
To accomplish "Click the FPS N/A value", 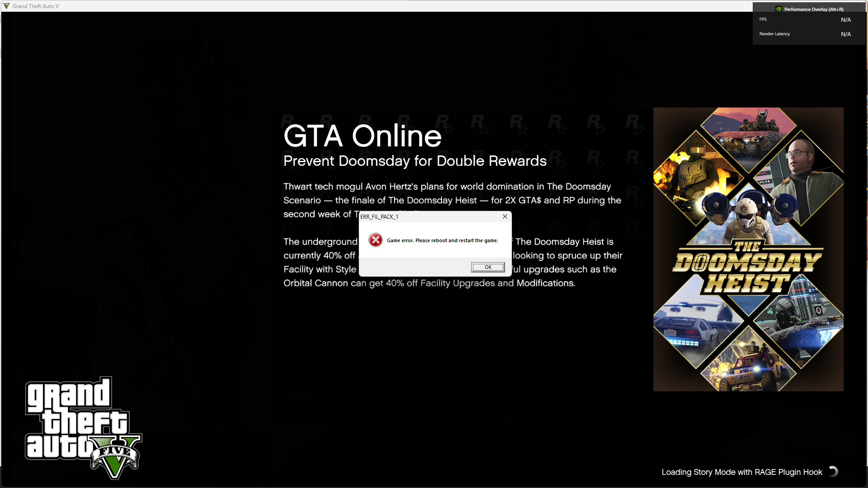I will [x=845, y=20].
